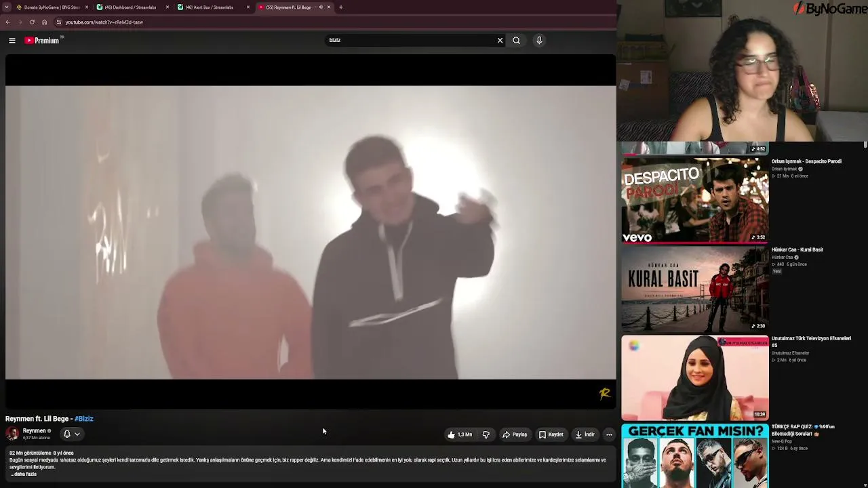868x488 pixels.
Task: Close the Donate ByNoGame tab
Action: coord(87,7)
